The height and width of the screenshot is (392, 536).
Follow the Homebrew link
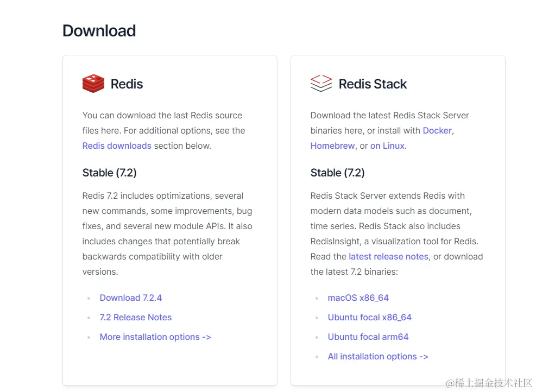(332, 146)
